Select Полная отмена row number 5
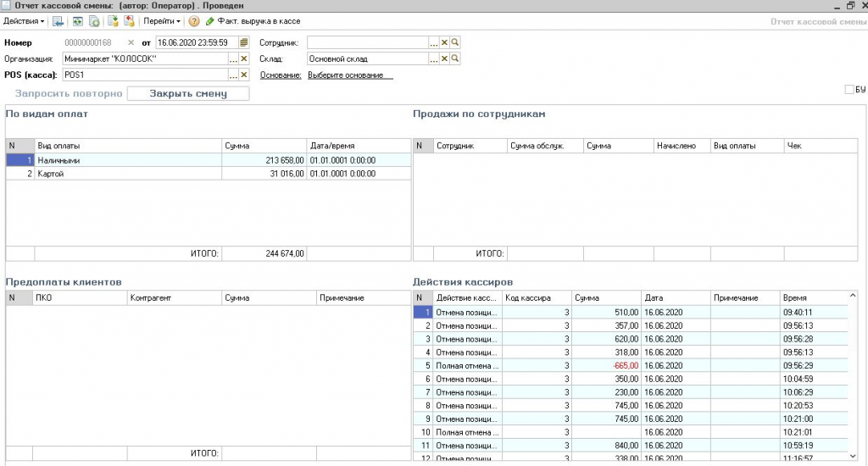 tap(631, 366)
